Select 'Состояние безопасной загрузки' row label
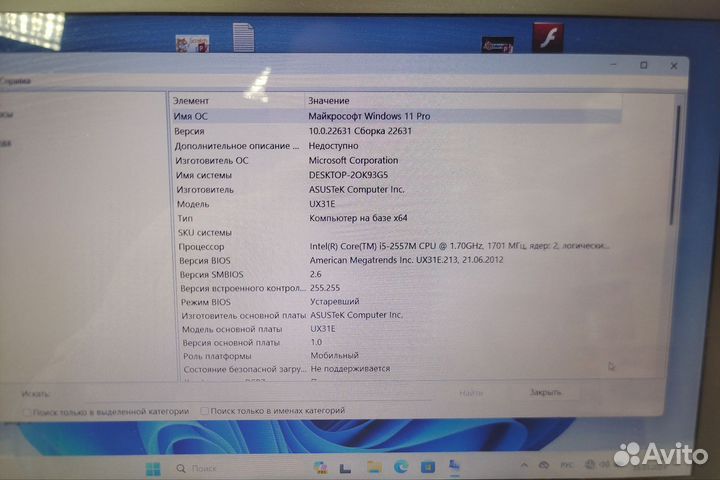The image size is (720, 480). pos(245,369)
